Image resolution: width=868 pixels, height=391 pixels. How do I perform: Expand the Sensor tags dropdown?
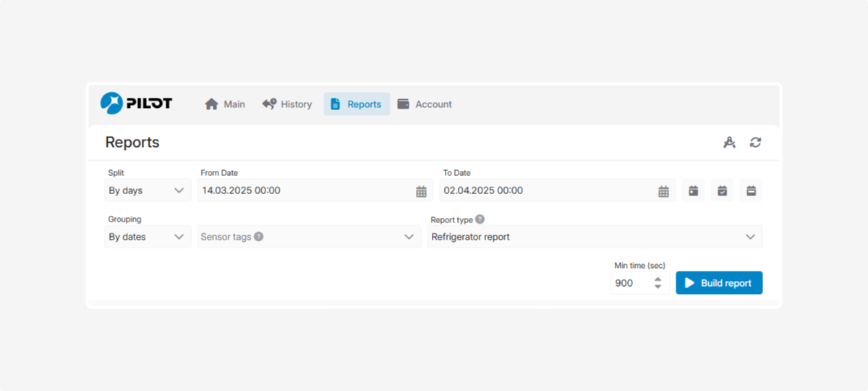[409, 237]
